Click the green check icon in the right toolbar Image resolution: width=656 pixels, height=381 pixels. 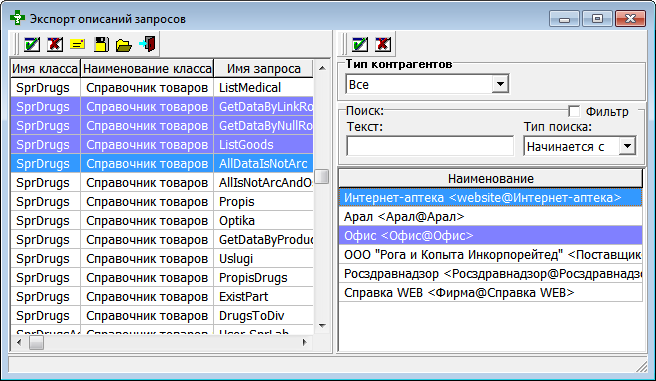click(360, 44)
